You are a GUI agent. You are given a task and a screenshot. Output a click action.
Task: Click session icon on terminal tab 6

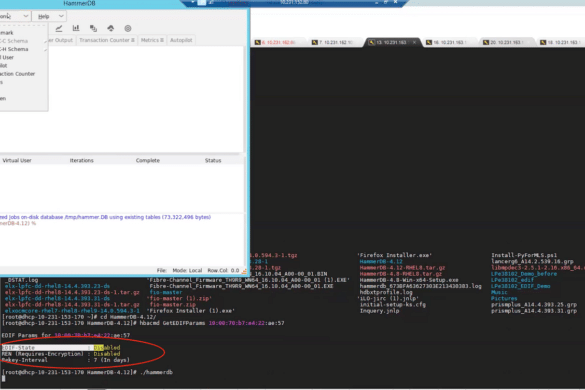tap(257, 43)
